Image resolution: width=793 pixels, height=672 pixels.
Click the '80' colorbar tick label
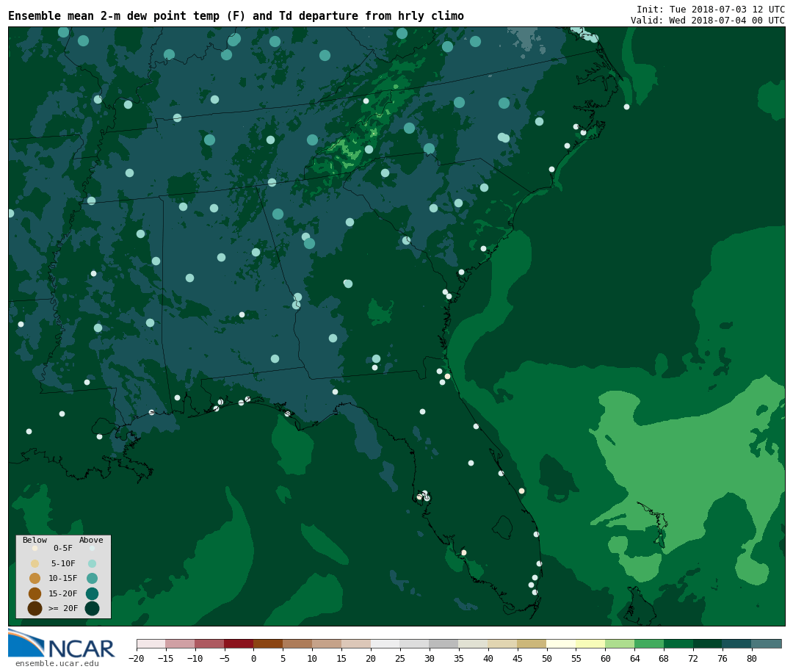tap(752, 658)
